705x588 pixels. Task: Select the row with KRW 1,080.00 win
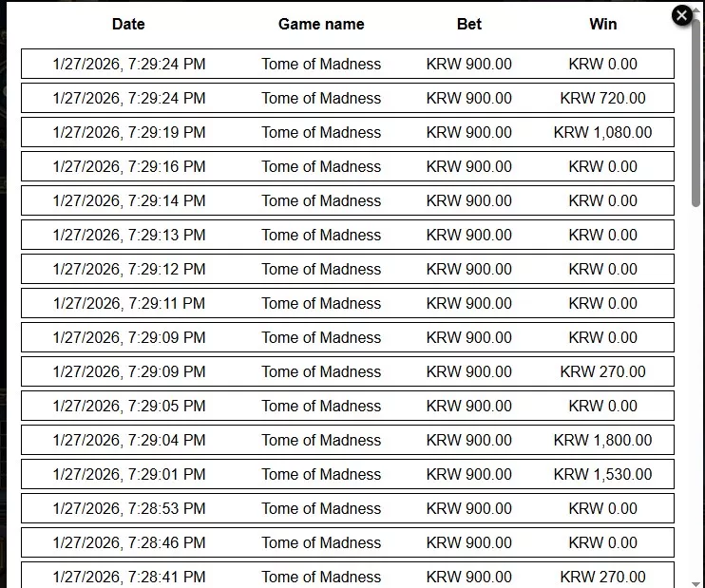pos(348,132)
